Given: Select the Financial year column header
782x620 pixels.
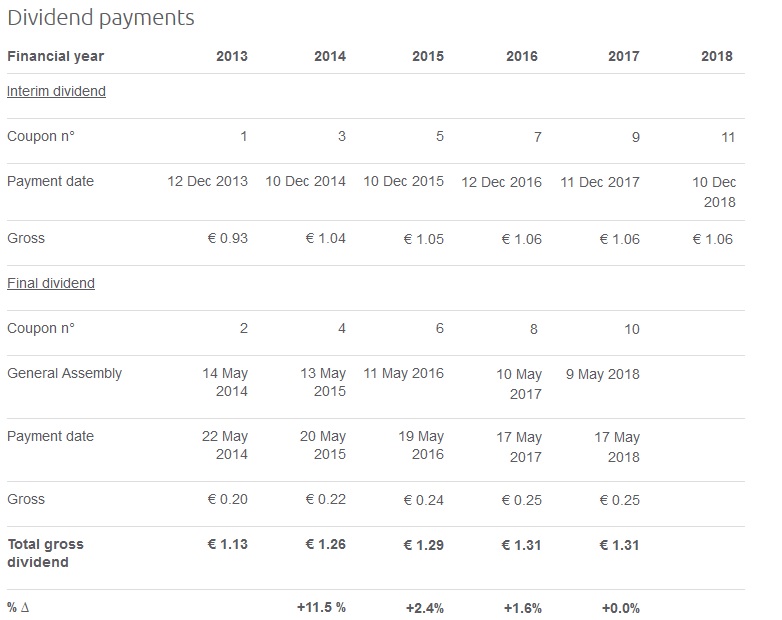Looking at the screenshot, I should pyautogui.click(x=55, y=56).
